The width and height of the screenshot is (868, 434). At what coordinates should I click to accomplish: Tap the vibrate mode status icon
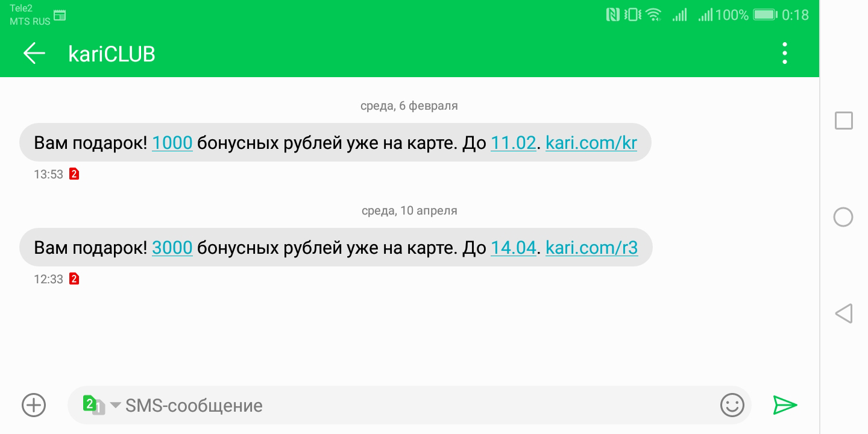point(632,14)
